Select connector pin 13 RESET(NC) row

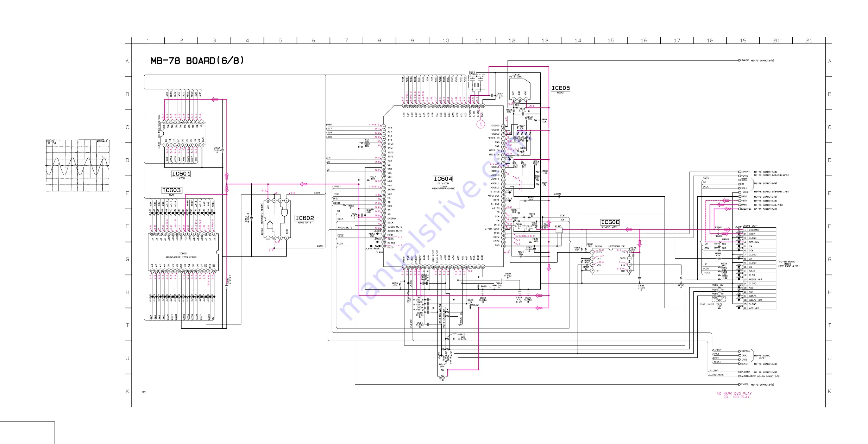pyautogui.click(x=759, y=280)
